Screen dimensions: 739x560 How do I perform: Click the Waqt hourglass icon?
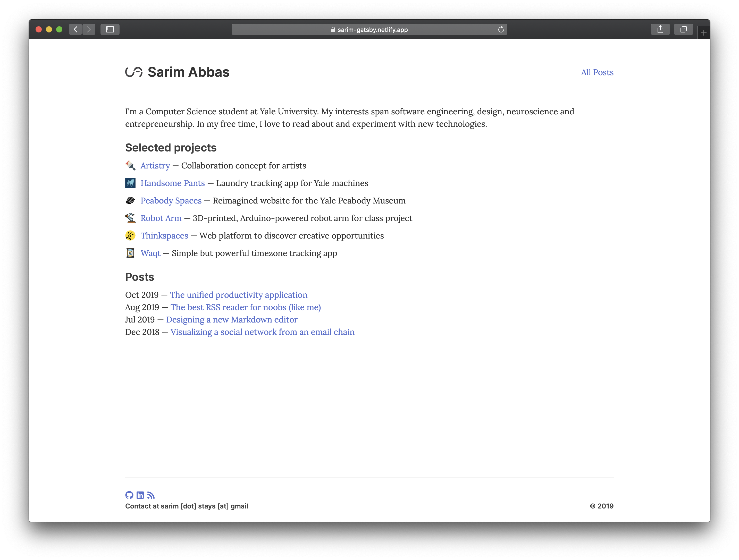[130, 253]
